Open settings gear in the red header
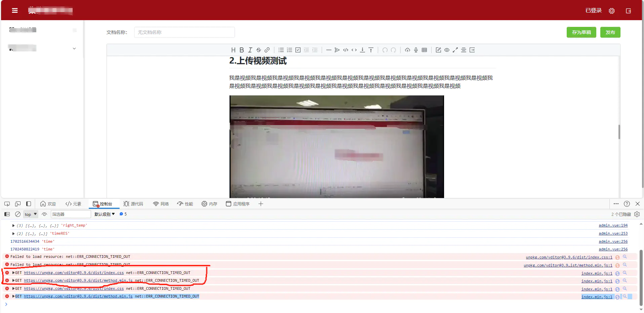The width and height of the screenshot is (644, 313). (x=612, y=11)
